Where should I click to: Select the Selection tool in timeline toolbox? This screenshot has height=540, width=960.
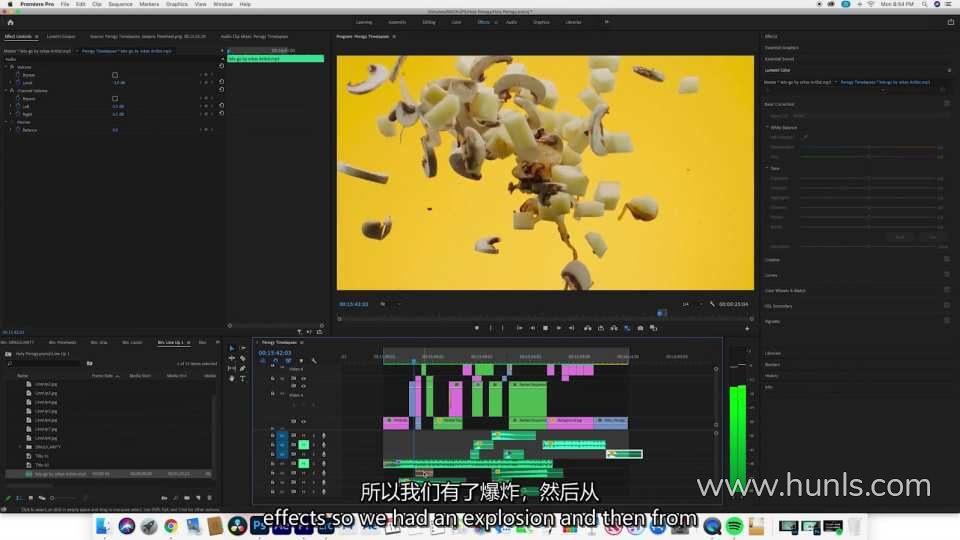232,348
